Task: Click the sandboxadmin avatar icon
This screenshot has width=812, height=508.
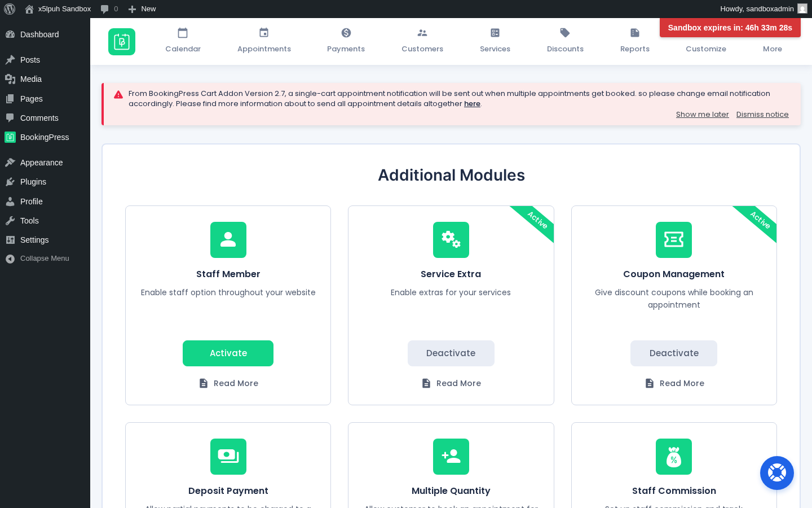Action: (802, 9)
